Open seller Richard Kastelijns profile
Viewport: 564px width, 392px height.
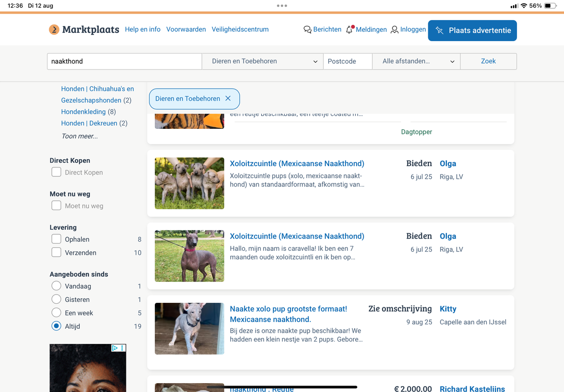click(x=472, y=389)
